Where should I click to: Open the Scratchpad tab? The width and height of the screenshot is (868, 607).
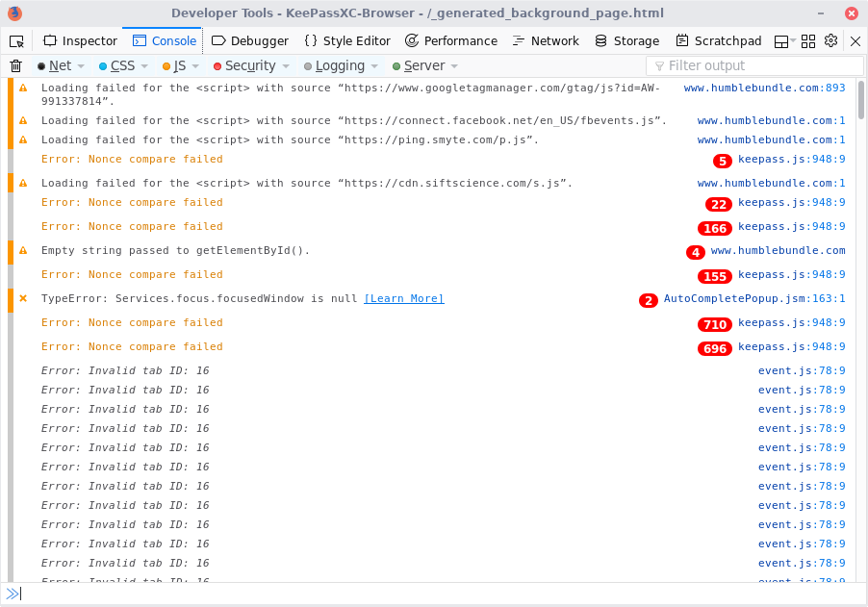pyautogui.click(x=719, y=41)
